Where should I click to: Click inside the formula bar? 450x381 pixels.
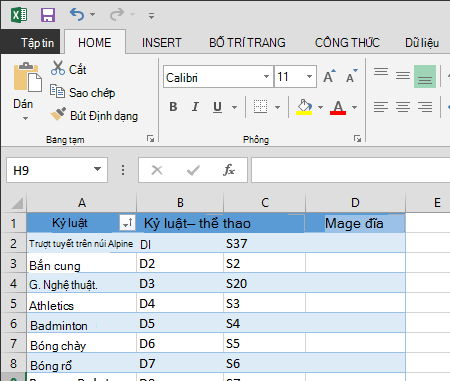[351, 170]
